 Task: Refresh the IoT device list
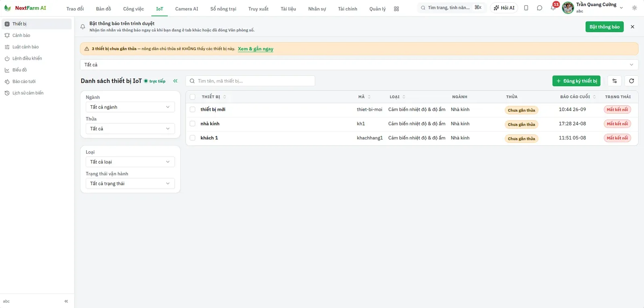coord(632,81)
